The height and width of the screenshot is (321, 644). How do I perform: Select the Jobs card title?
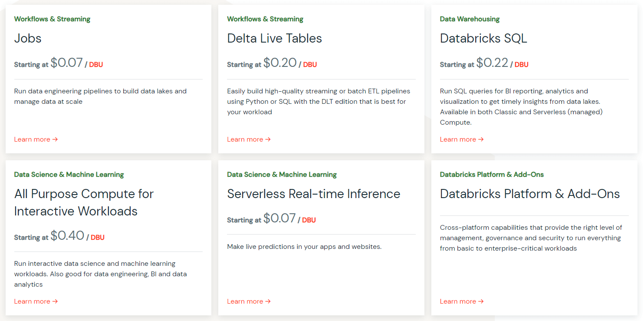(x=27, y=39)
